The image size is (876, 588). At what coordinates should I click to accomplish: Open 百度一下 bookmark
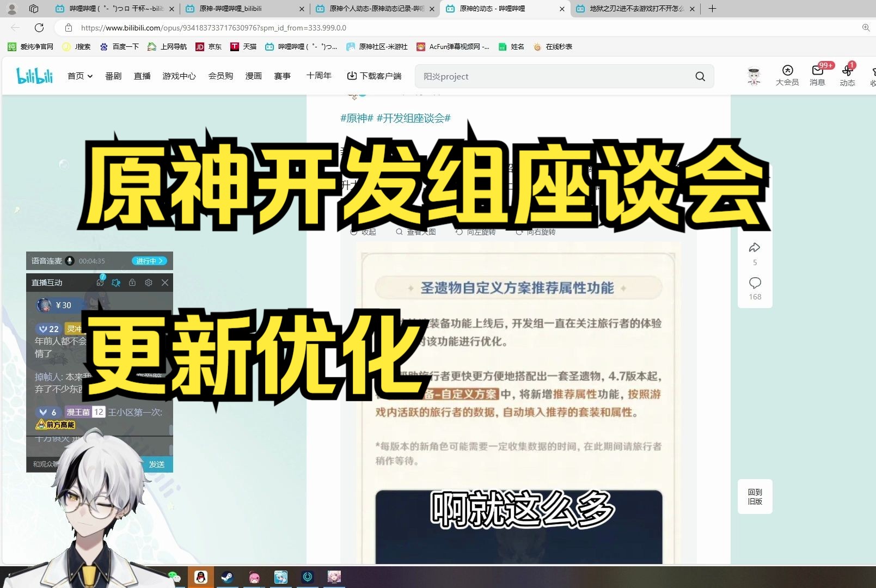(119, 47)
